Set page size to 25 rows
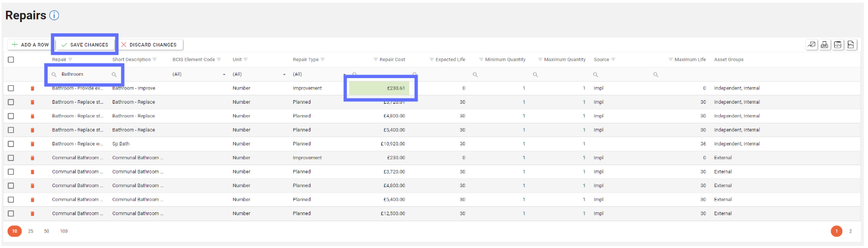This screenshot has height=248, width=868. point(30,231)
